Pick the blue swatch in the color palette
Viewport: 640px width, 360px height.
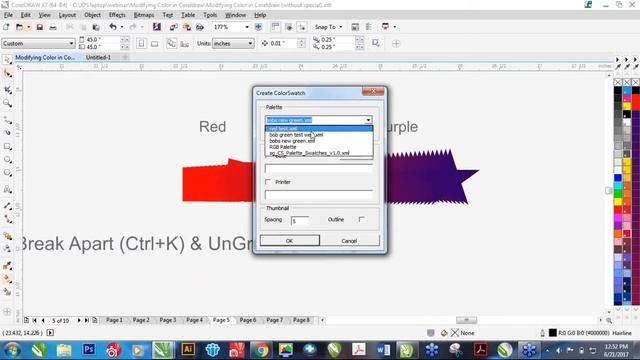618,178
